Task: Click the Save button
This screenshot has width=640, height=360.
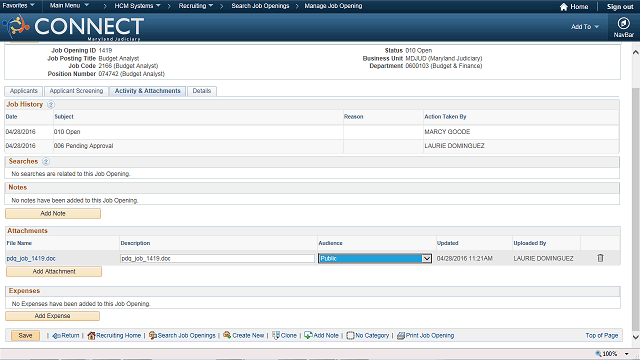Action: click(x=25, y=336)
